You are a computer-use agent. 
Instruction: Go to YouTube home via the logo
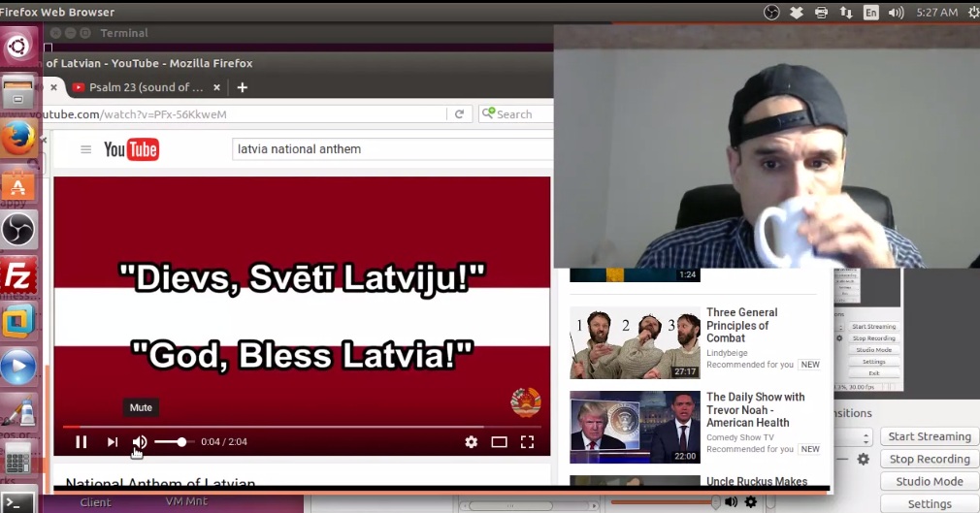(x=131, y=149)
